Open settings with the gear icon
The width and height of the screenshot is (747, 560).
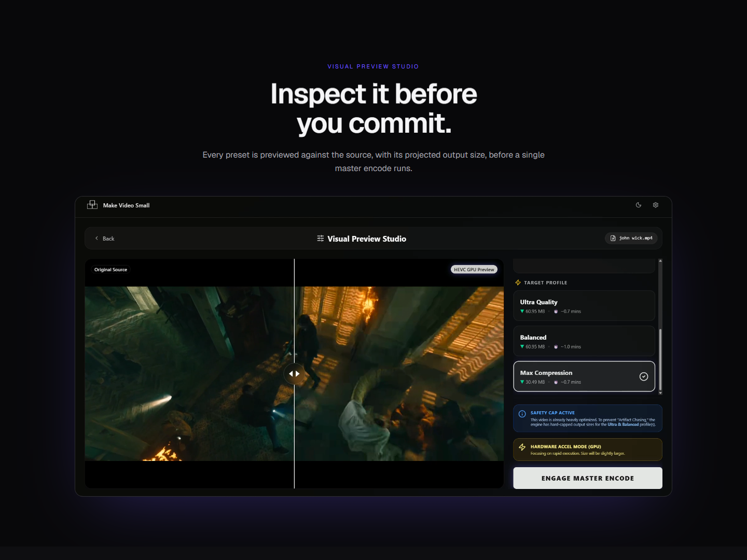(656, 205)
